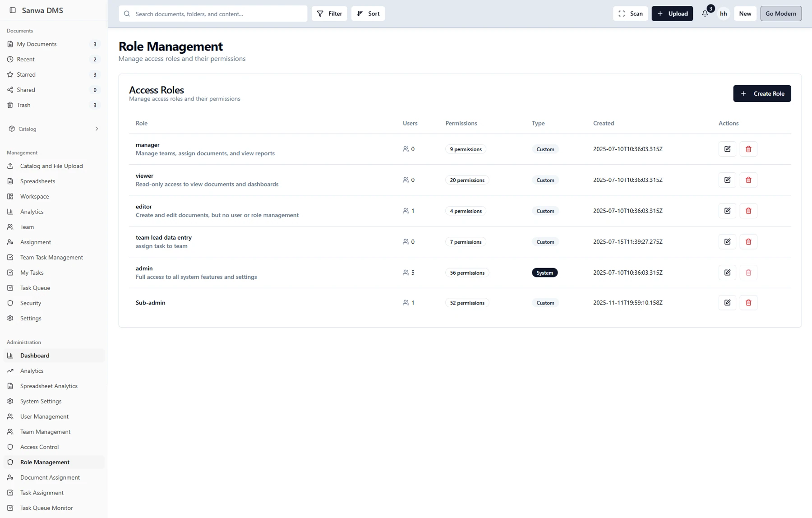This screenshot has width=812, height=518.
Task: Open Team Task Management
Action: pos(54,258)
